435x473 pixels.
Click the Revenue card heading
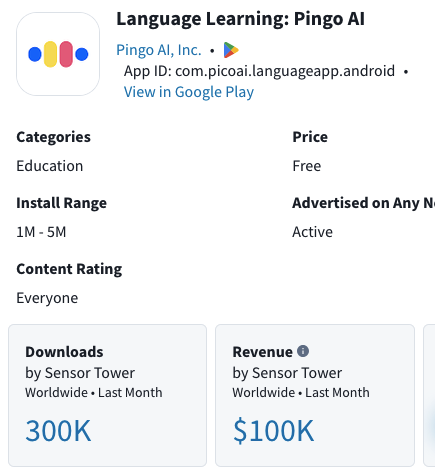point(263,352)
